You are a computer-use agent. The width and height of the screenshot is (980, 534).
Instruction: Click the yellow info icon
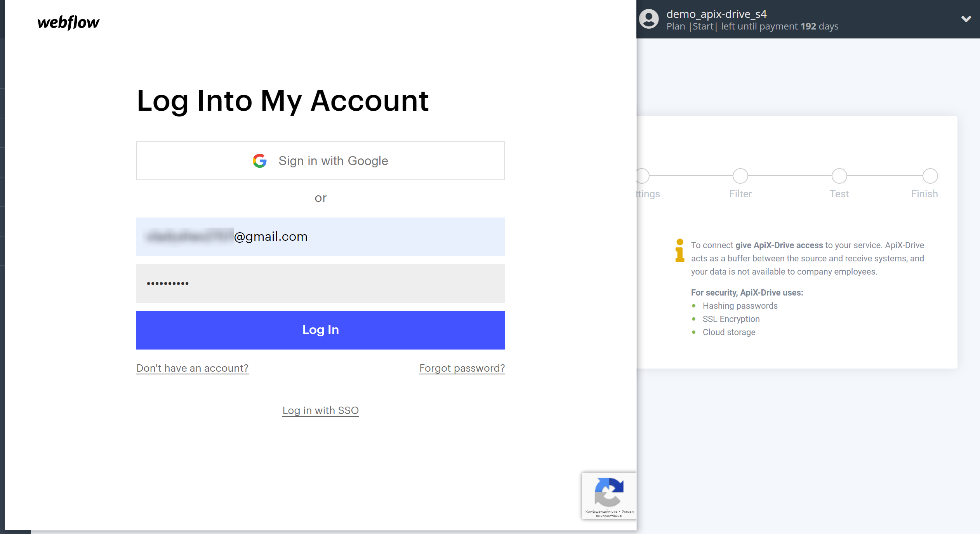(x=679, y=250)
